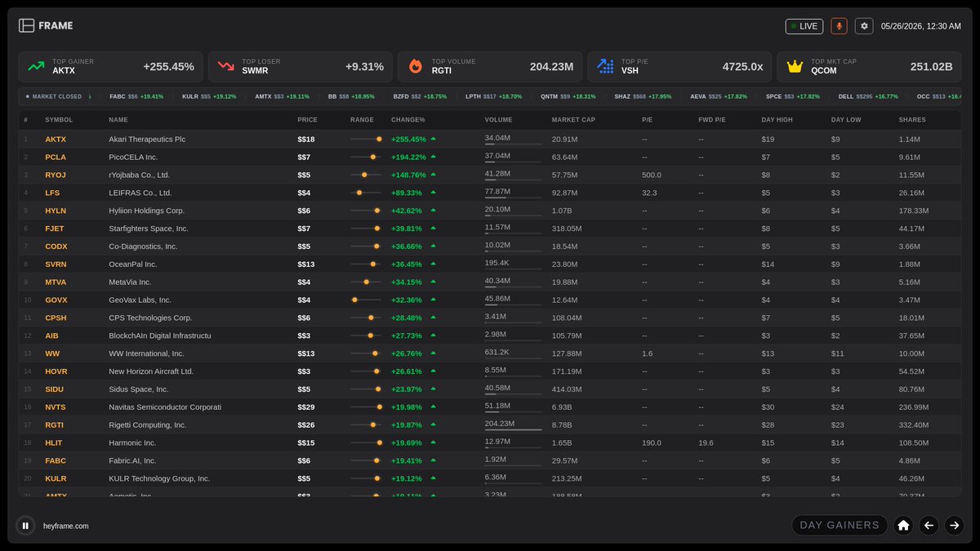Click the HYLN symbol link

tap(56, 211)
